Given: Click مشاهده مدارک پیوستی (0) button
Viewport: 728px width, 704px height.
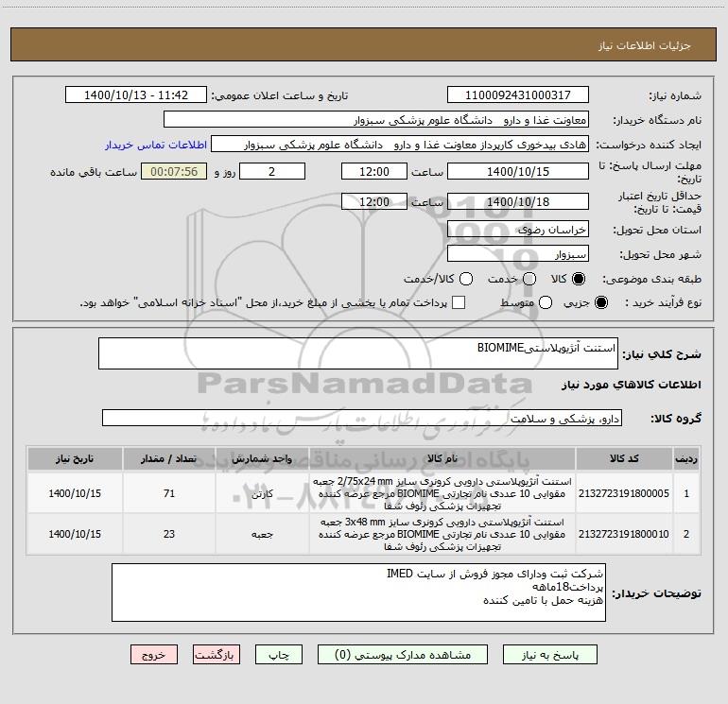Looking at the screenshot, I should [x=403, y=655].
